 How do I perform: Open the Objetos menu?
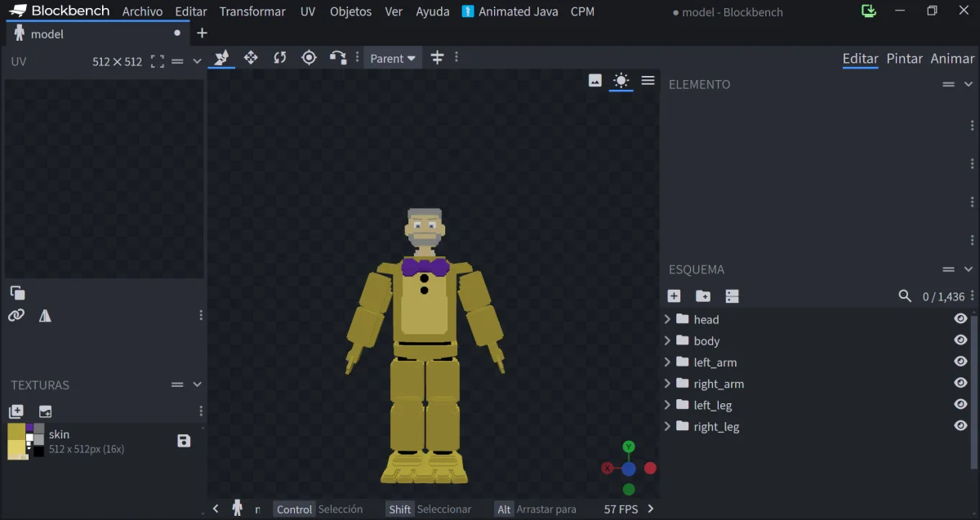[350, 11]
